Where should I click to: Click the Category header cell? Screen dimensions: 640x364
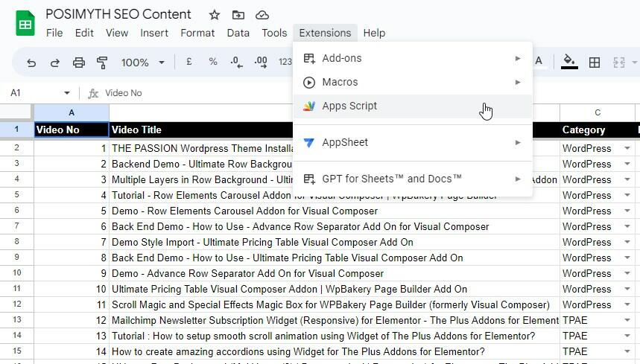(x=597, y=130)
